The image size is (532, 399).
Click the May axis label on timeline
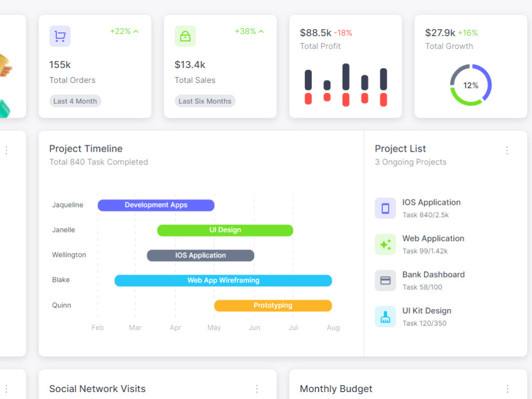click(214, 328)
